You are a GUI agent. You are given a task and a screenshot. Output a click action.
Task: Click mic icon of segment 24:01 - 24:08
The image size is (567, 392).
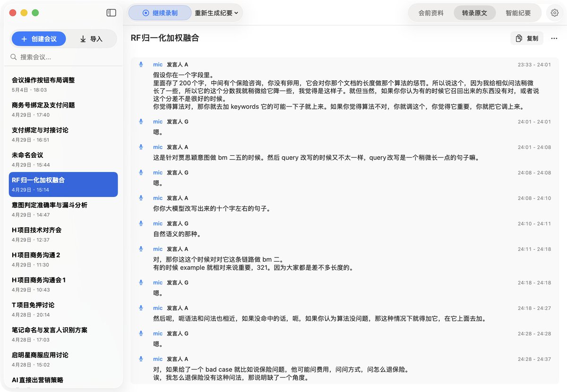click(141, 147)
